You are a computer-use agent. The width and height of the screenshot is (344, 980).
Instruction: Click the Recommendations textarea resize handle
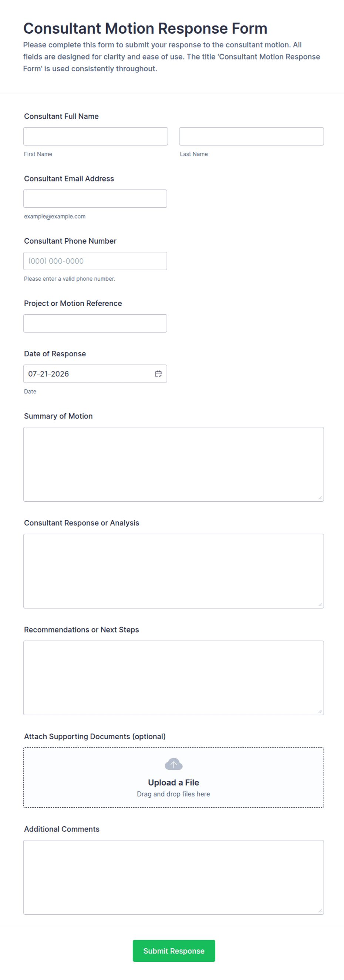pyautogui.click(x=320, y=711)
